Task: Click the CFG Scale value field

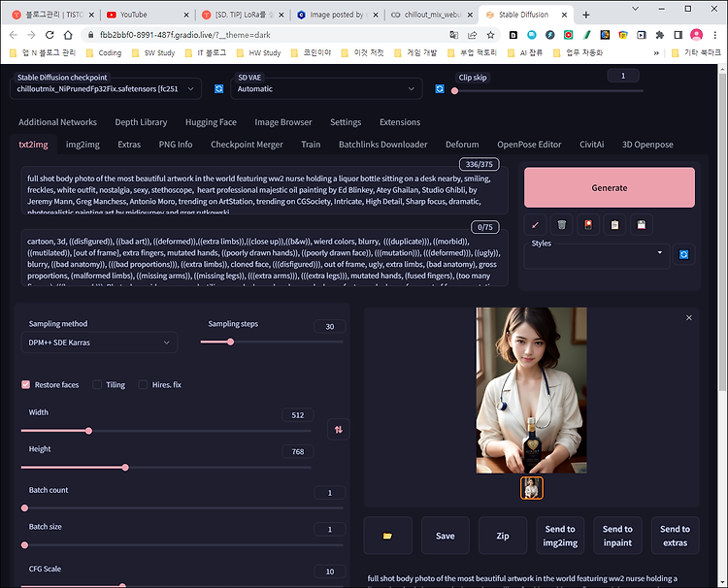Action: [330, 572]
